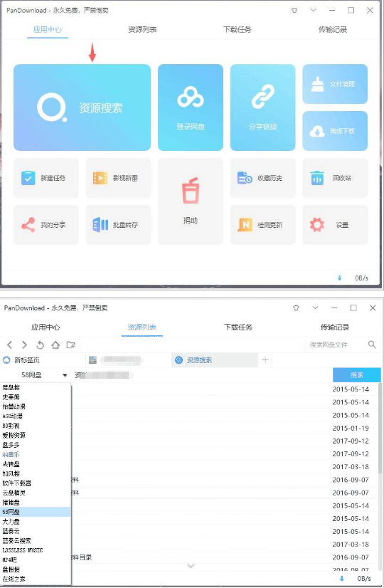Click download speed arrow in top window
Image resolution: width=384 pixels, height=588 pixels.
[x=339, y=278]
